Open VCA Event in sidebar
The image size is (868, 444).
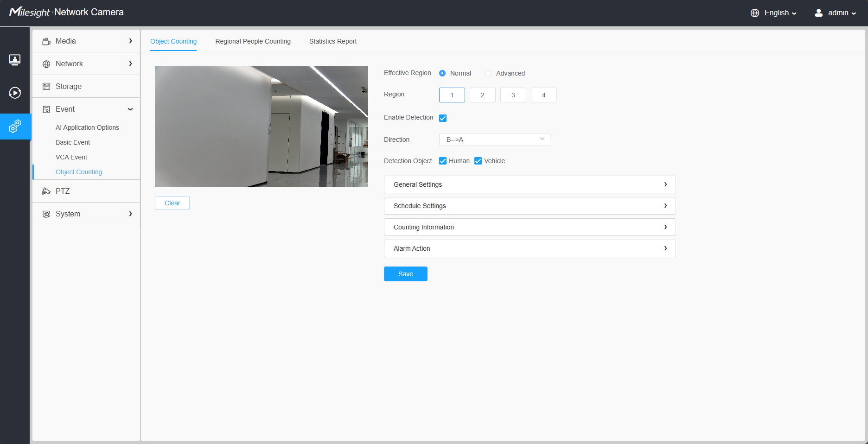[x=71, y=157]
